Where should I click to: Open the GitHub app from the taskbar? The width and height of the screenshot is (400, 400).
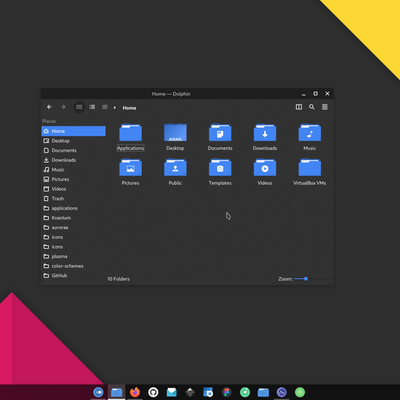coord(153,392)
